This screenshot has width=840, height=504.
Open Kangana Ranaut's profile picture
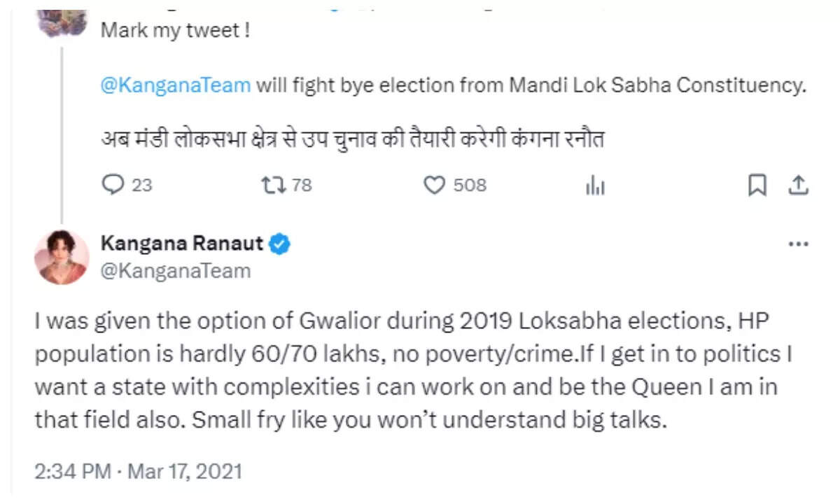[62, 257]
